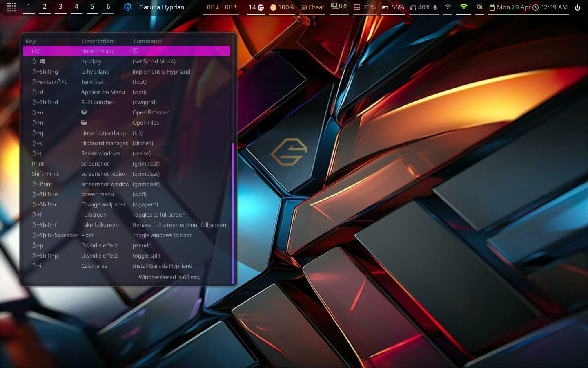This screenshot has height=368, width=588.
Task: Click the Change wallpaper shortcut entry
Action: tap(103, 204)
